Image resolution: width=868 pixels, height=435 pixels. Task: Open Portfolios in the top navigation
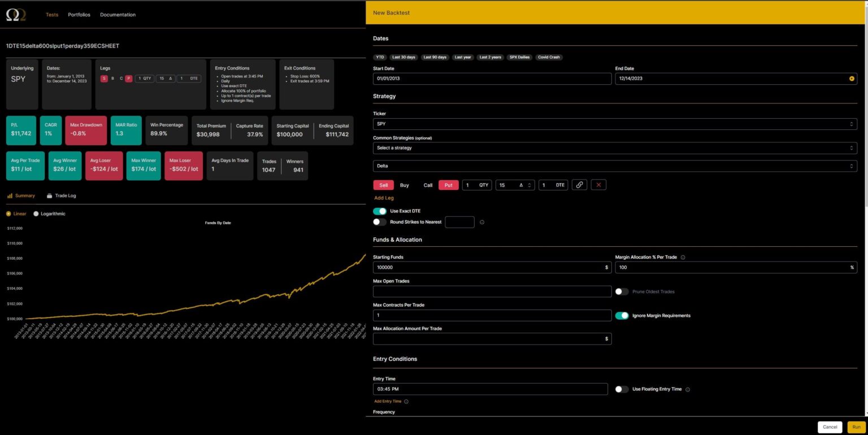point(79,15)
